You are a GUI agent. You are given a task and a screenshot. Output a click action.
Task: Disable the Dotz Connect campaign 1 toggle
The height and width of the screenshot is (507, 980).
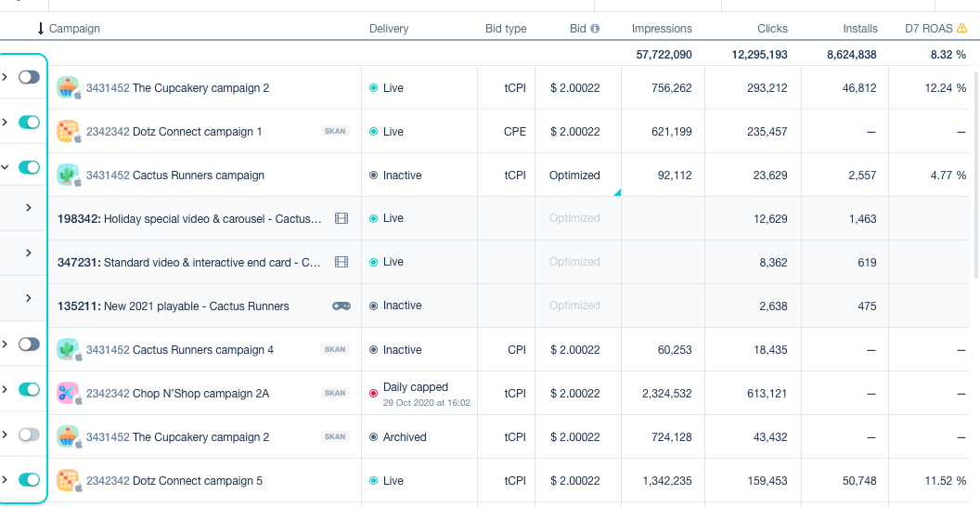(x=29, y=122)
